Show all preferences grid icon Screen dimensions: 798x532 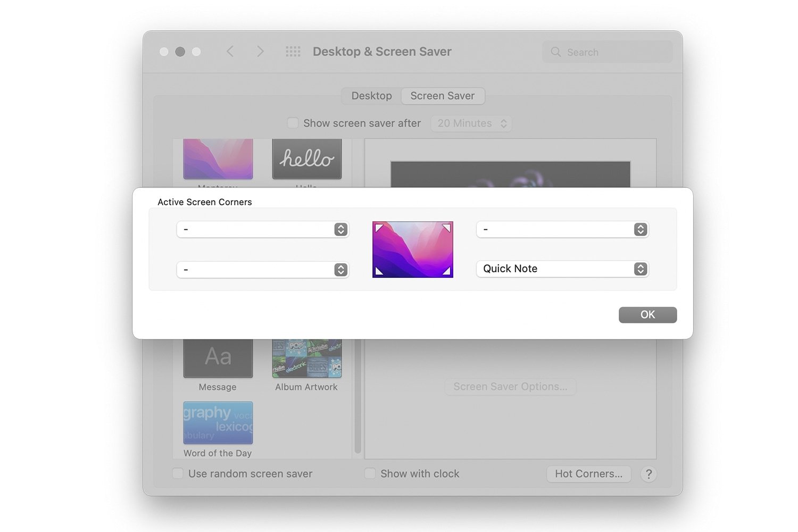point(293,52)
